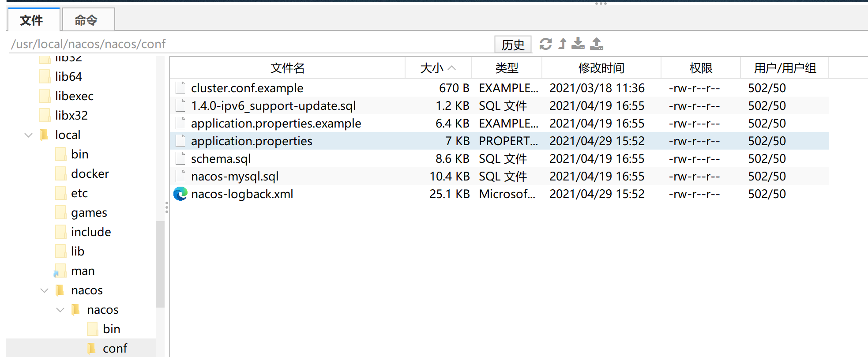Select the lib folder under local

tap(78, 252)
